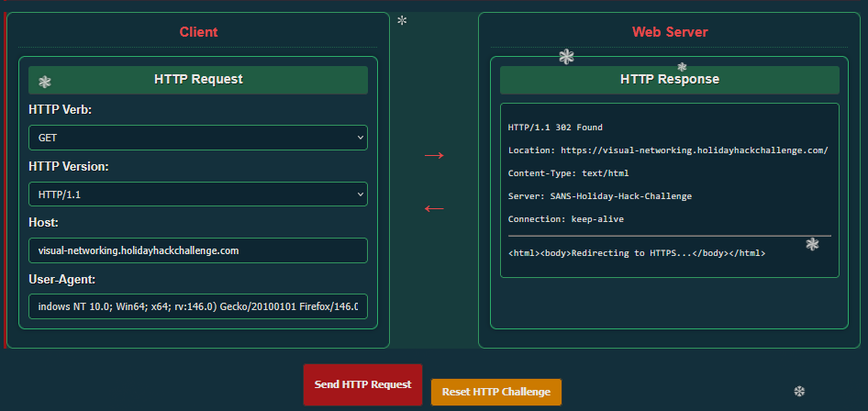Click the red left-pointing response arrow
868x411 pixels.
[x=434, y=208]
